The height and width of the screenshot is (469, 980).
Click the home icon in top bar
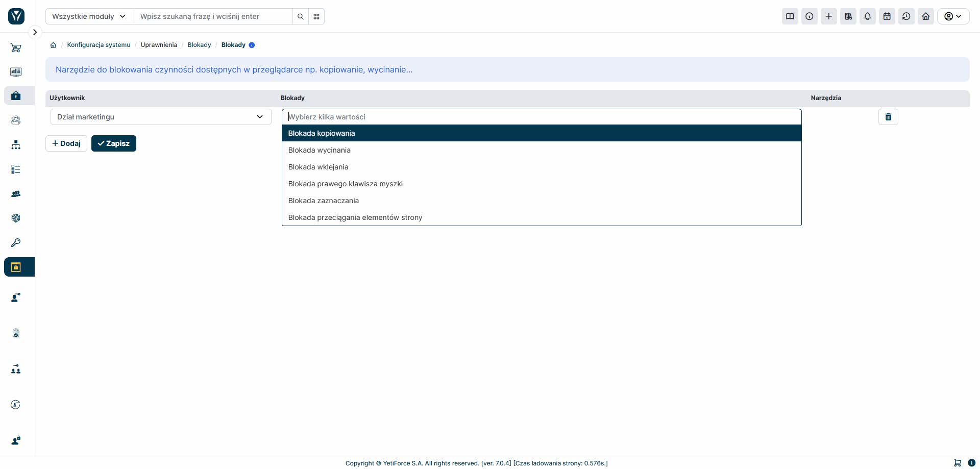926,16
